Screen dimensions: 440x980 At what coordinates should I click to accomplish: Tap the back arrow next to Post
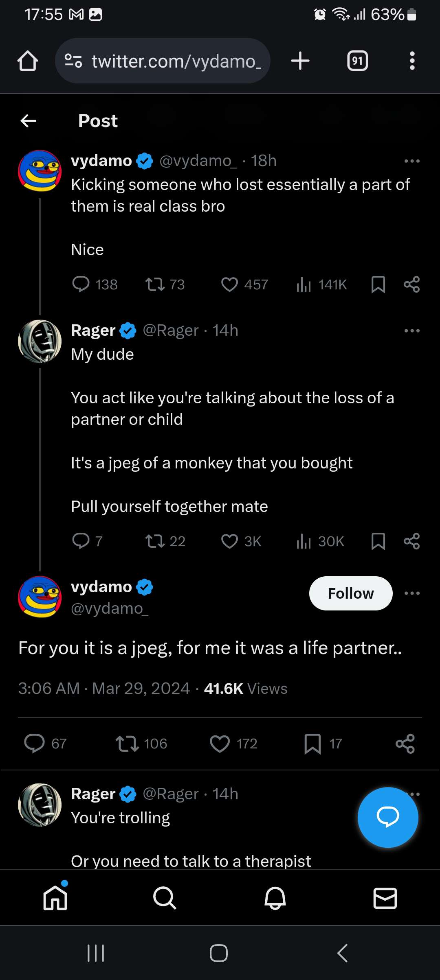(x=29, y=121)
